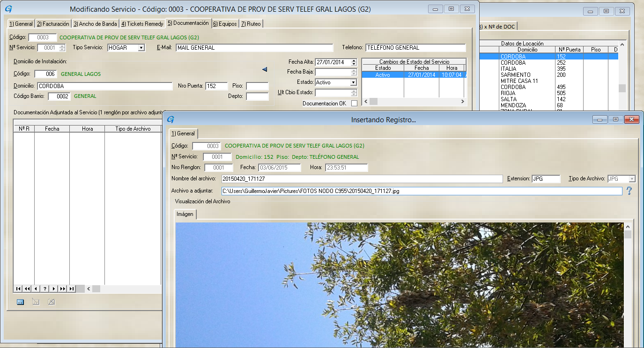Click Nº R column header in documentation grid
The image size is (644, 348).
point(24,129)
